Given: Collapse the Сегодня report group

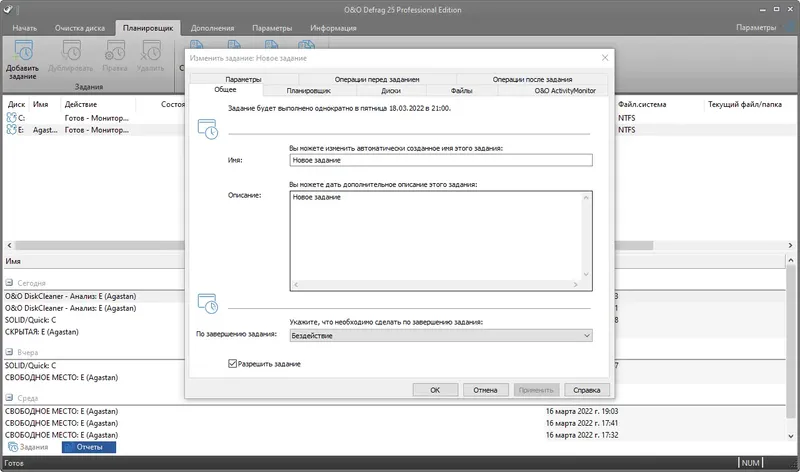Looking at the screenshot, I should (9, 283).
